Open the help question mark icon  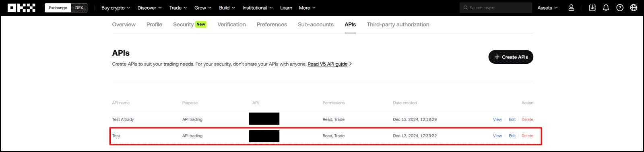click(x=620, y=8)
